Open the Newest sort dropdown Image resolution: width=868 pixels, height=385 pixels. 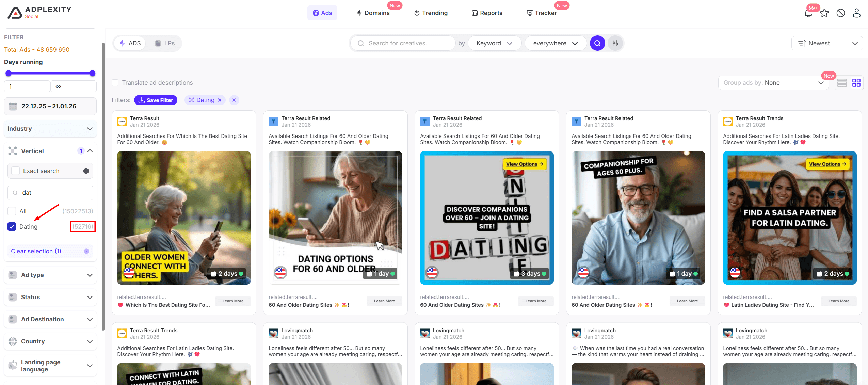pyautogui.click(x=827, y=43)
